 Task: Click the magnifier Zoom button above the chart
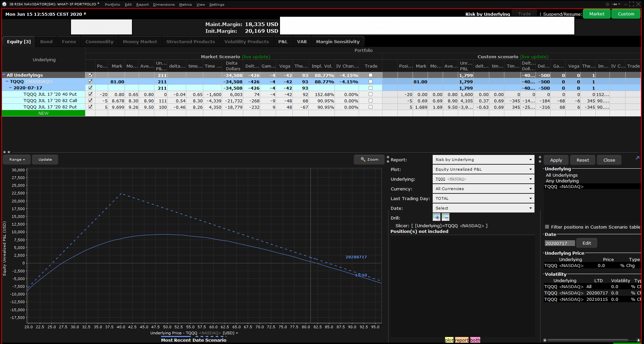point(370,160)
